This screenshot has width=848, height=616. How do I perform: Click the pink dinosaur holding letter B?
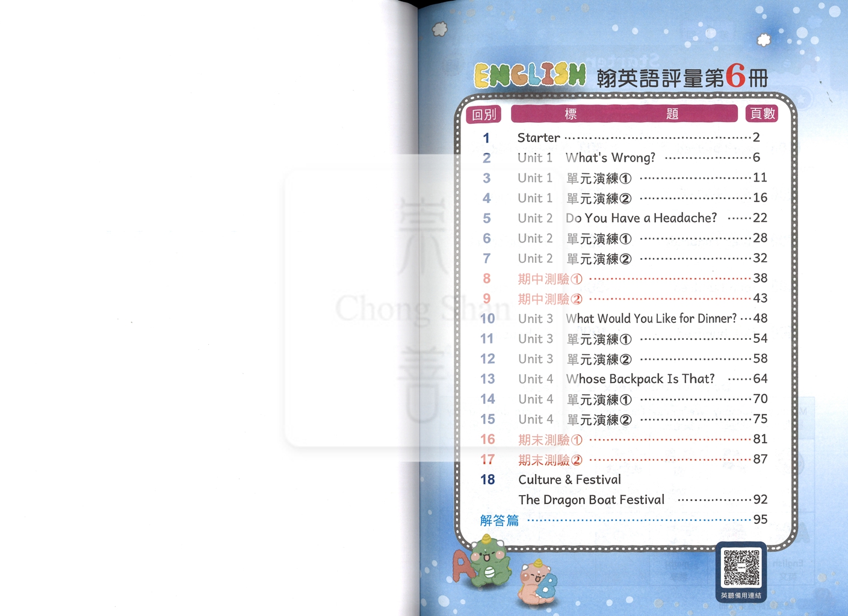[x=539, y=582]
